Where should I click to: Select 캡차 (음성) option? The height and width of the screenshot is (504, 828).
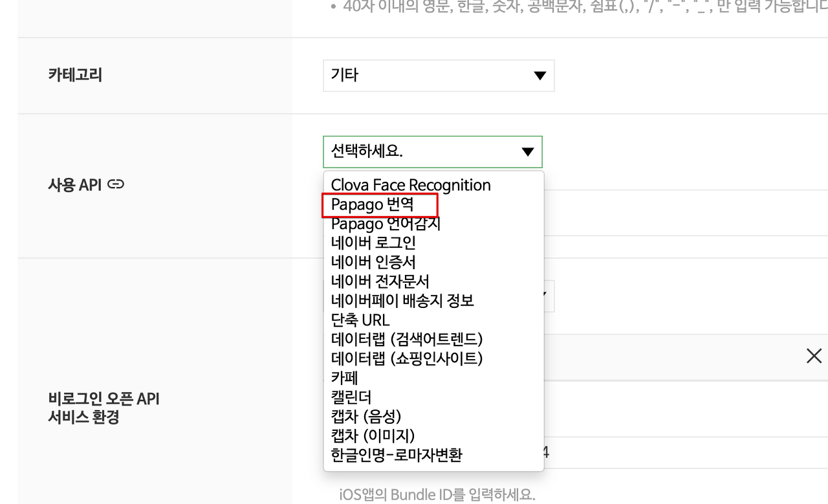[x=366, y=416]
